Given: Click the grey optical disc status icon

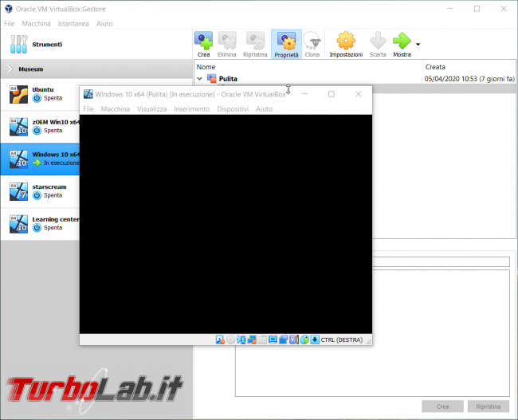Looking at the screenshot, I should [x=230, y=340].
